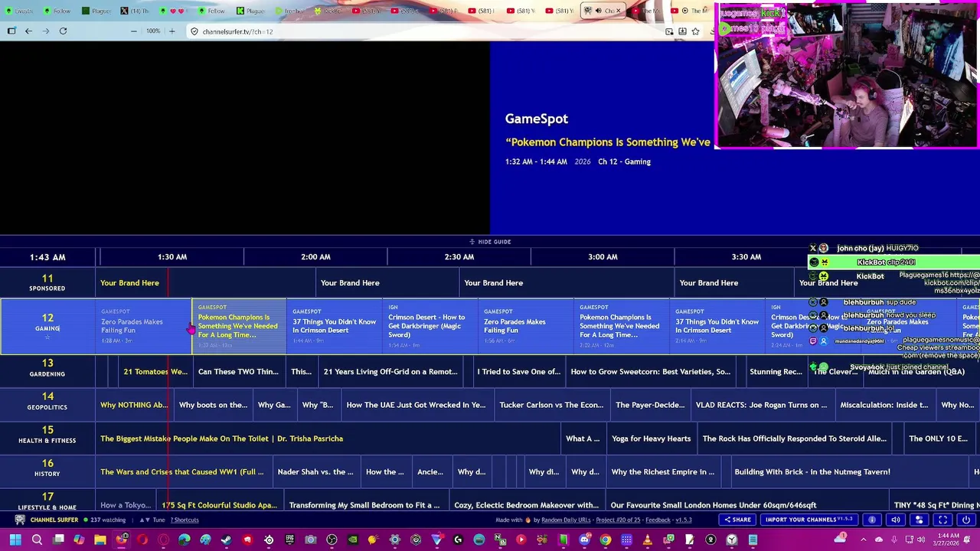
Task: Click the power button in footer
Action: point(966,520)
